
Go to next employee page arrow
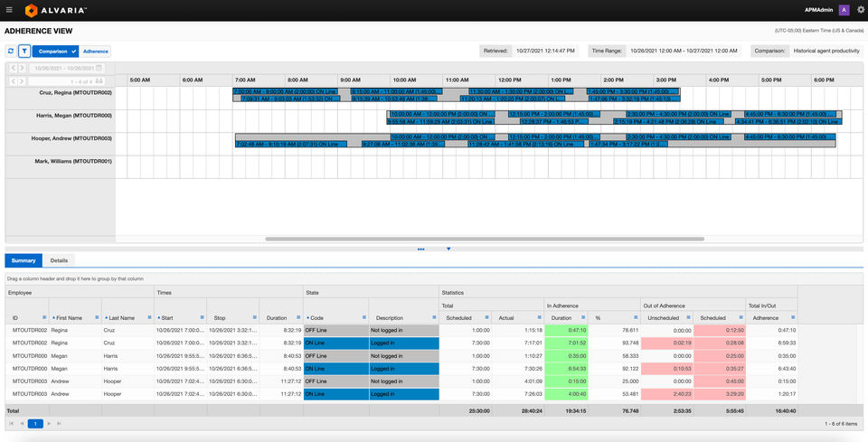click(x=22, y=81)
